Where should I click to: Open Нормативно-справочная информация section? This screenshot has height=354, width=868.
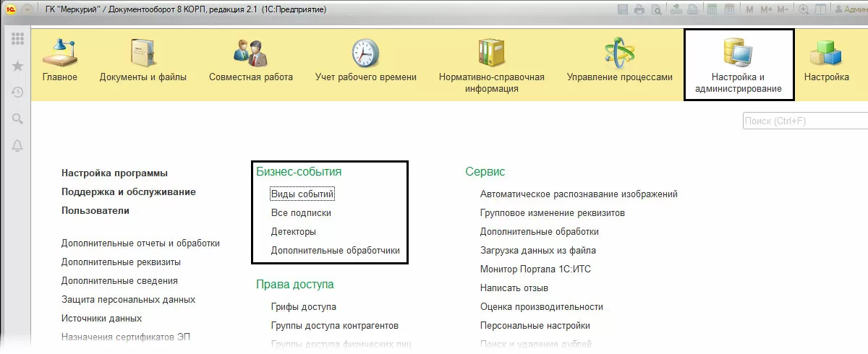492,66
